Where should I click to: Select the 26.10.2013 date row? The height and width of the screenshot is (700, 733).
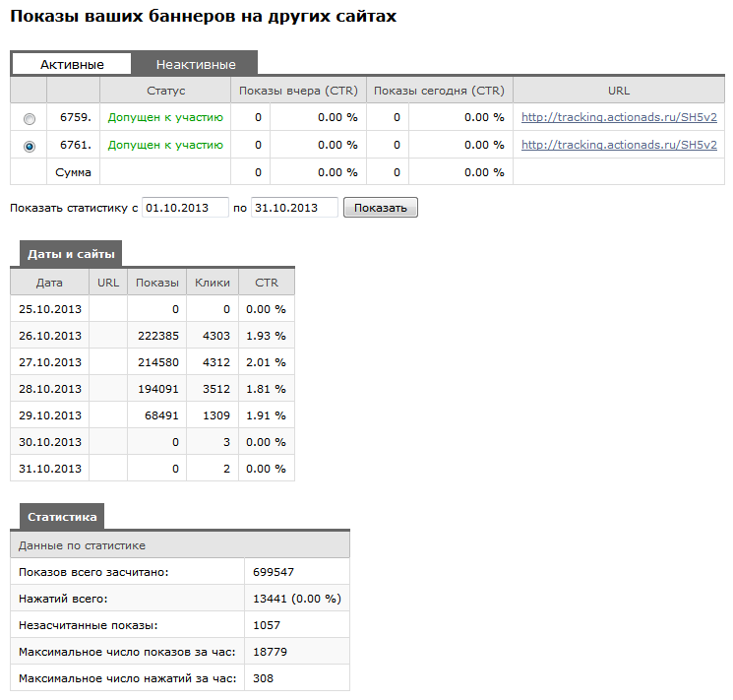click(153, 336)
